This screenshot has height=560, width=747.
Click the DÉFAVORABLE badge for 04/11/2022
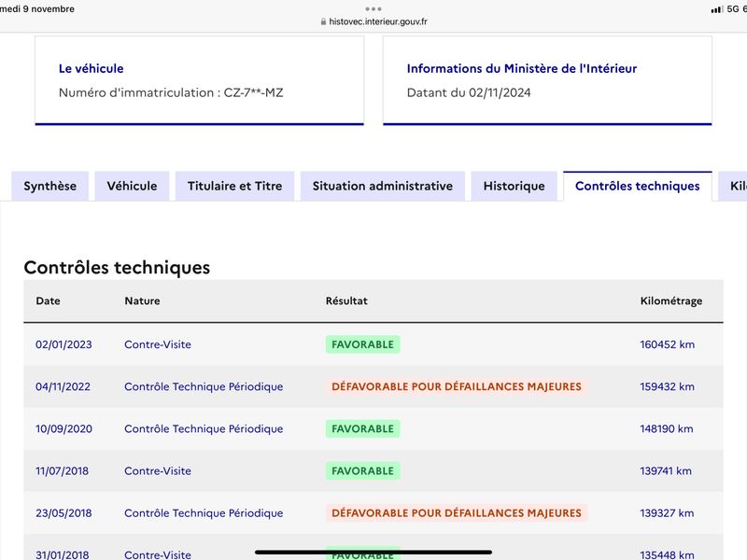point(457,386)
